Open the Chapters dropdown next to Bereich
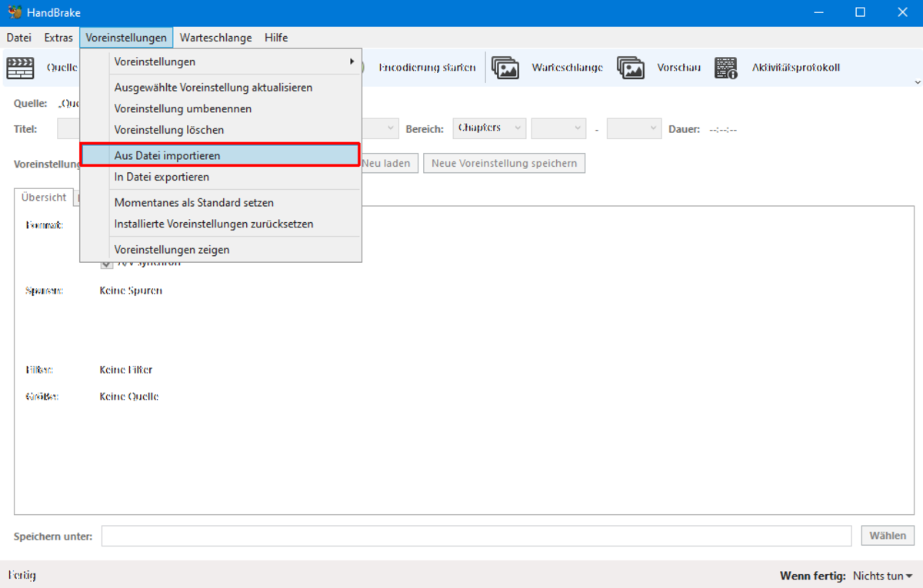Screen dimensions: 923x588 (490, 128)
